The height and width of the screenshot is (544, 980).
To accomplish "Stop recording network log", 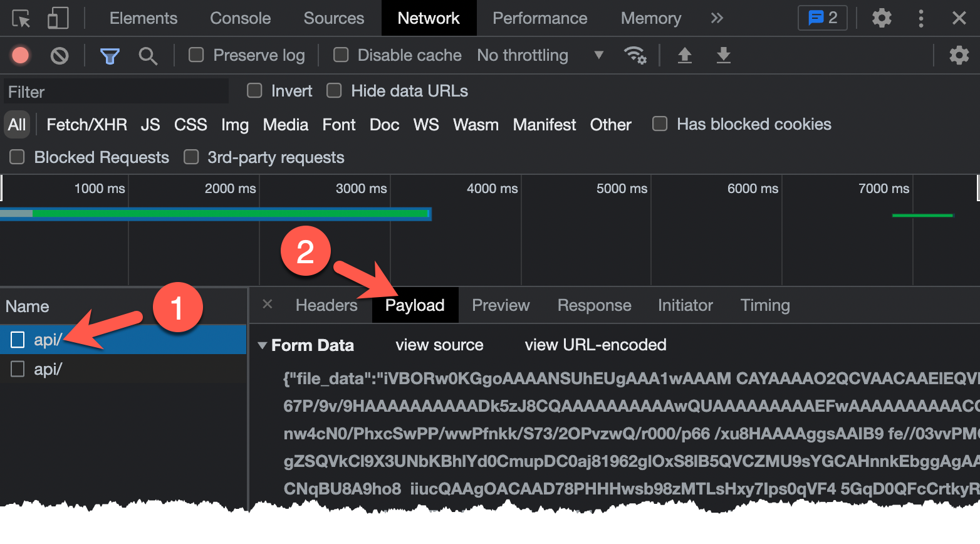I will 20,56.
